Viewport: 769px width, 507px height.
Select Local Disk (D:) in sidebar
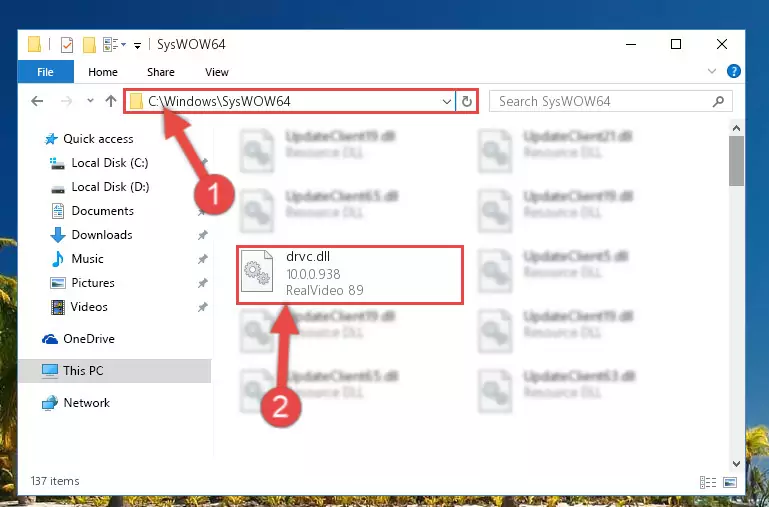110,187
